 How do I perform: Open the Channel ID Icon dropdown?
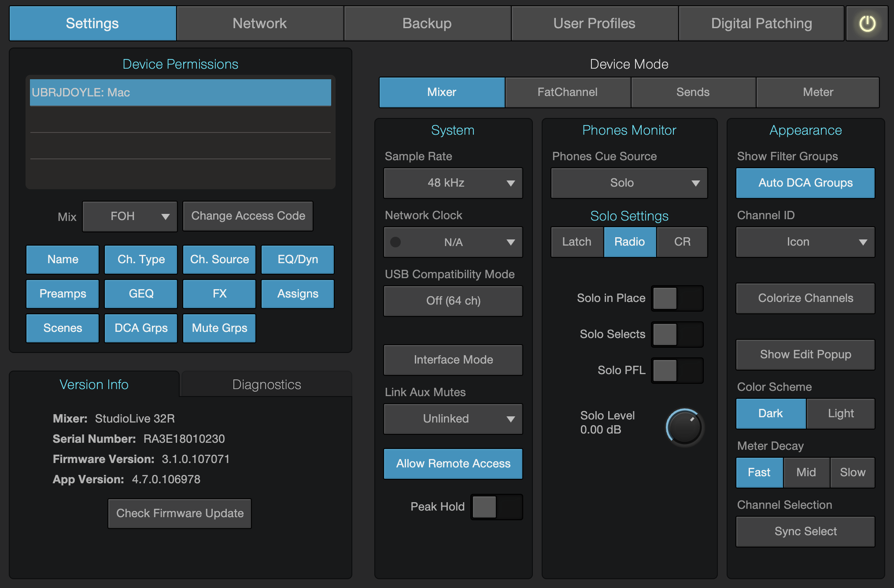[805, 242]
